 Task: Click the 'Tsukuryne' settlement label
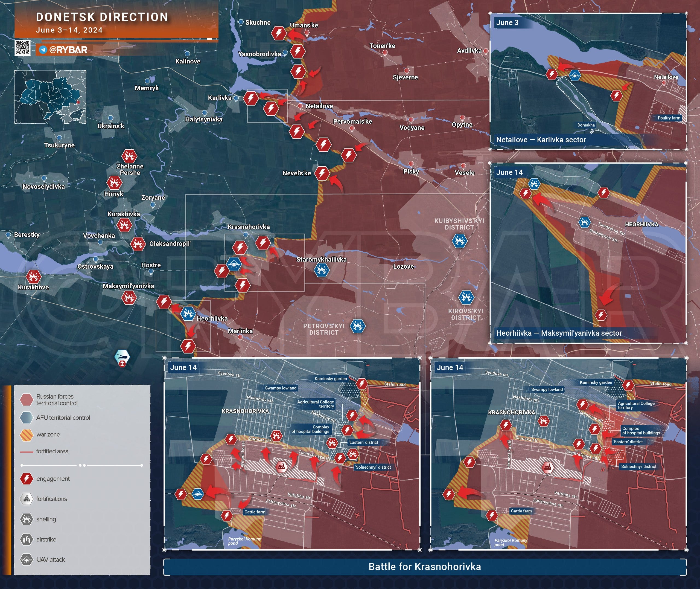(59, 145)
